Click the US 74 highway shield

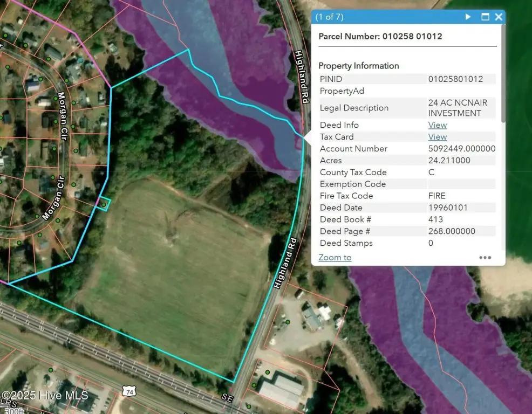coord(128,392)
